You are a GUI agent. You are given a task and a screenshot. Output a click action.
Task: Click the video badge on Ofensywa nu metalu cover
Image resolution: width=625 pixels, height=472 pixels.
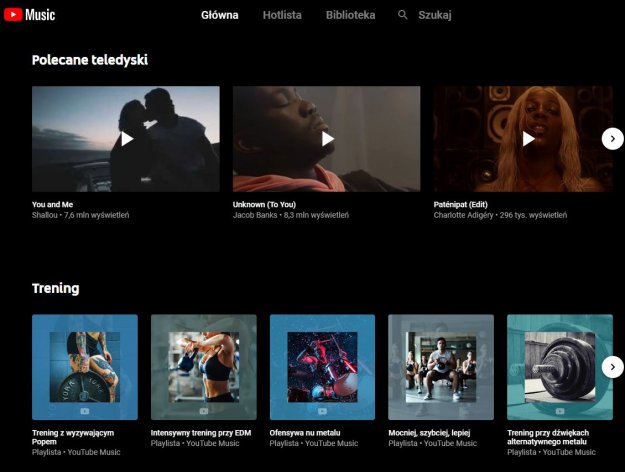click(x=322, y=411)
